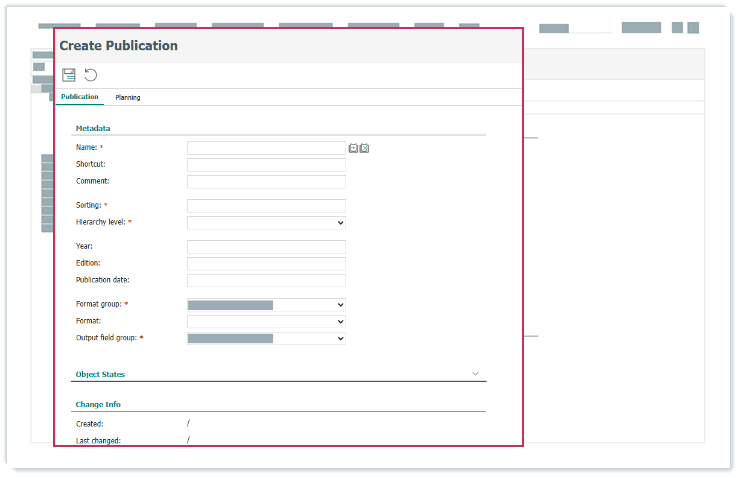Screen dimensions: 740x478
Task: Click the Reset/undo arrow icon
Action: click(x=91, y=75)
